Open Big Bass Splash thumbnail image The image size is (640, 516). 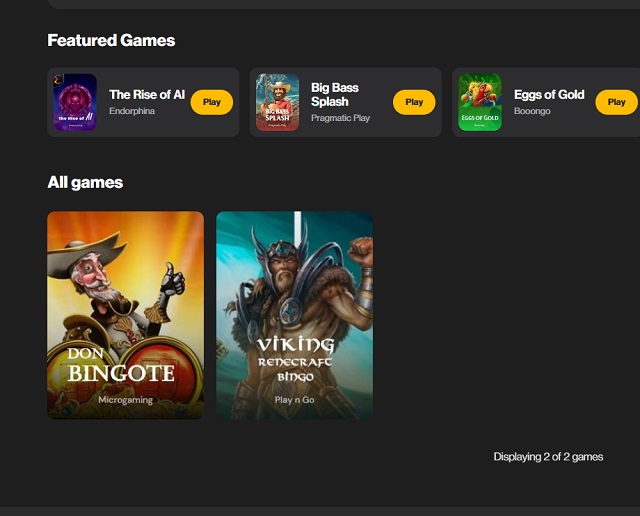pos(278,102)
